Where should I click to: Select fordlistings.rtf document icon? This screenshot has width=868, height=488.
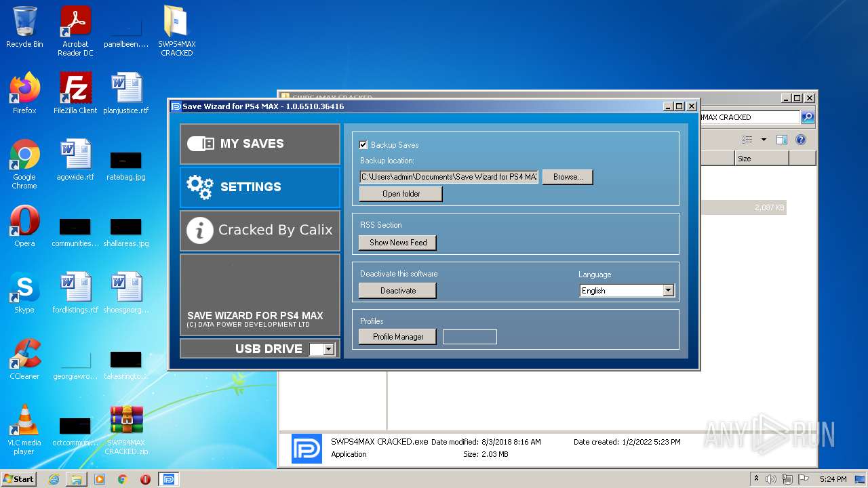[75, 293]
